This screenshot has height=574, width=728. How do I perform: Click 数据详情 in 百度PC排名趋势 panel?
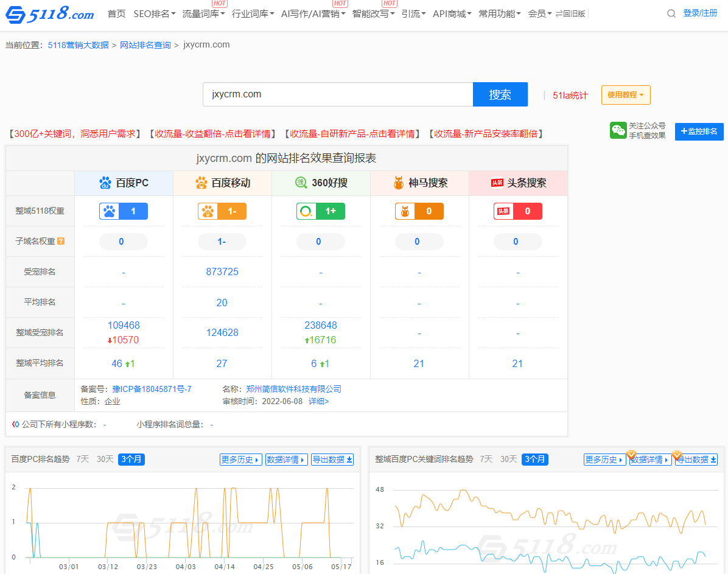click(287, 460)
